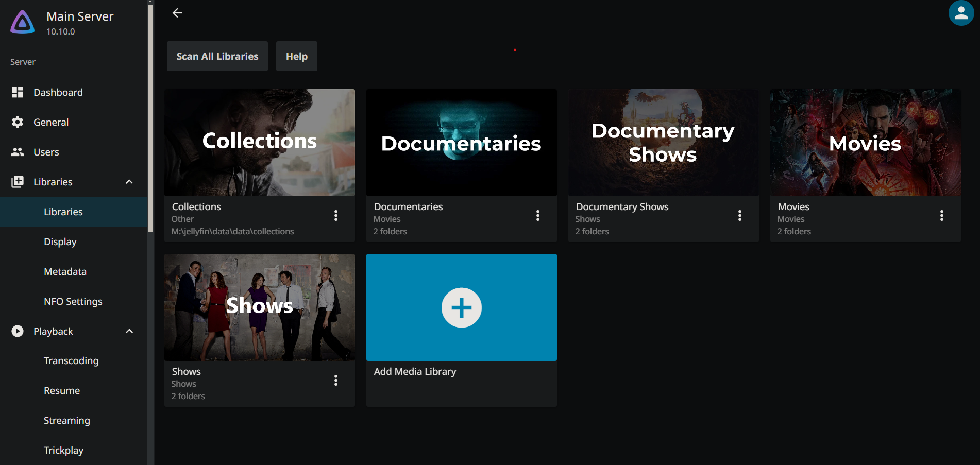
Task: Open General server settings
Action: click(x=50, y=122)
